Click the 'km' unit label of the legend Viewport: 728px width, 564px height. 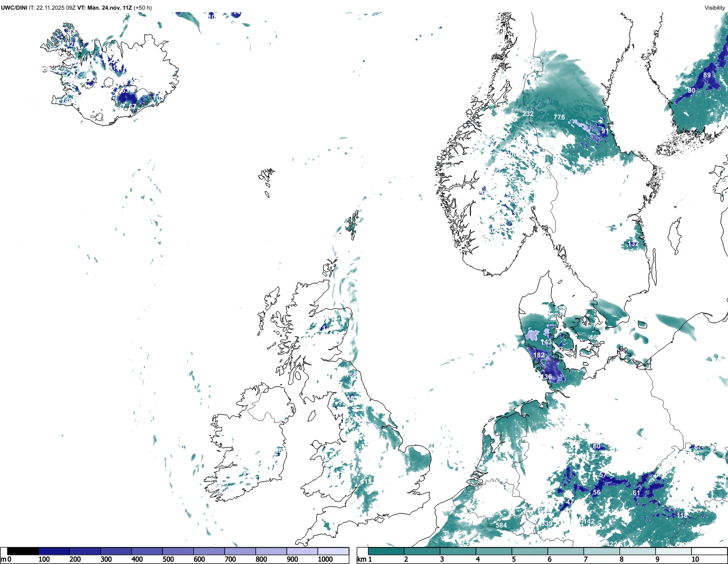[361, 559]
